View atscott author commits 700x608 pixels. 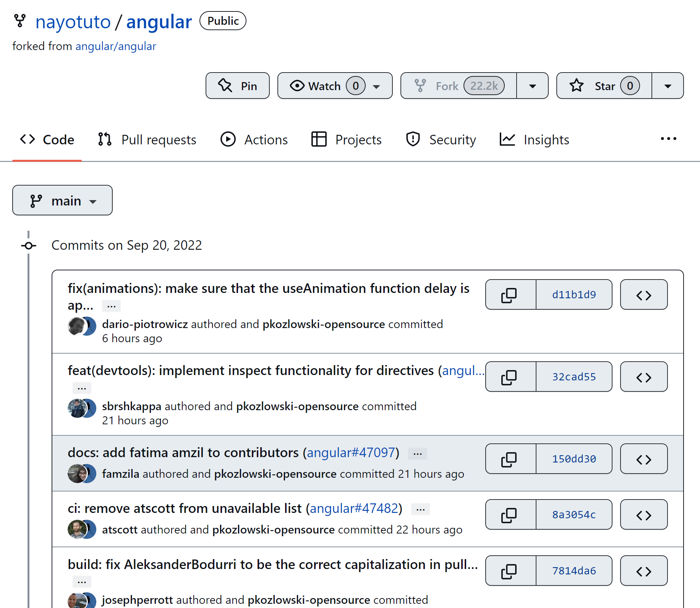pos(120,529)
